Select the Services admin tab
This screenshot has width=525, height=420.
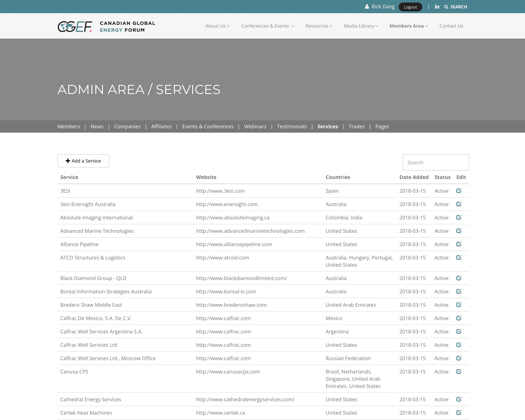tap(327, 127)
